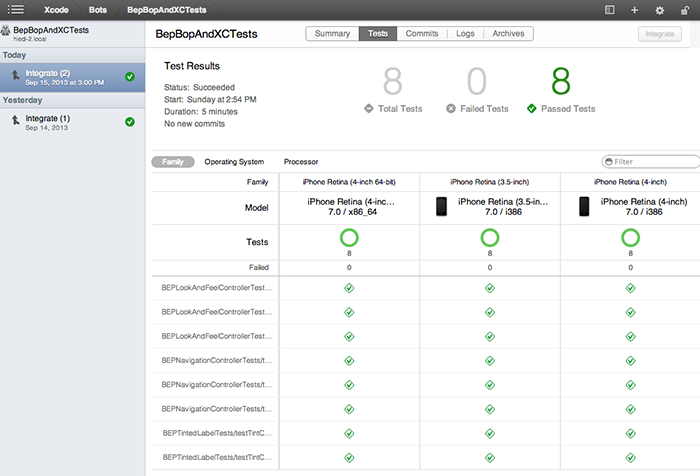Click Tests result ring for 4-inch 64-bit column
Image resolution: width=700 pixels, height=476 pixels.
pyautogui.click(x=349, y=238)
